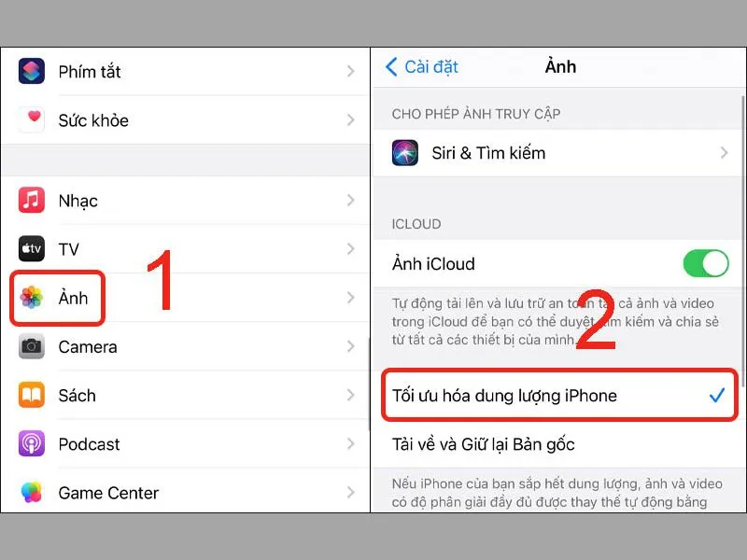Select Tối ưu hóa dung lượng iPhone option
Screen dimensions: 747x560
point(559,395)
